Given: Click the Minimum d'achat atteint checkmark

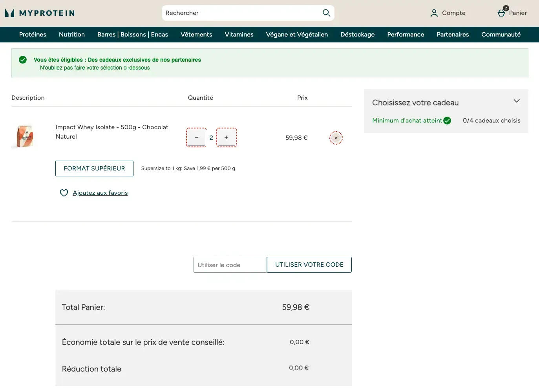Looking at the screenshot, I should pos(447,121).
